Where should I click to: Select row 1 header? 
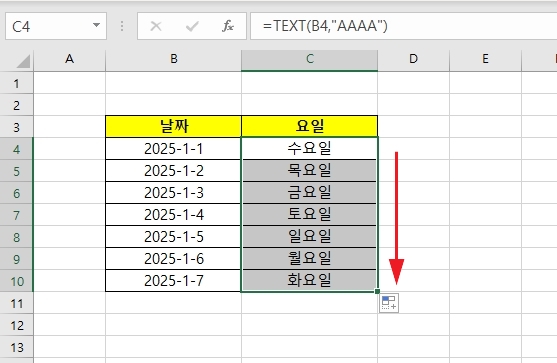coord(17,83)
